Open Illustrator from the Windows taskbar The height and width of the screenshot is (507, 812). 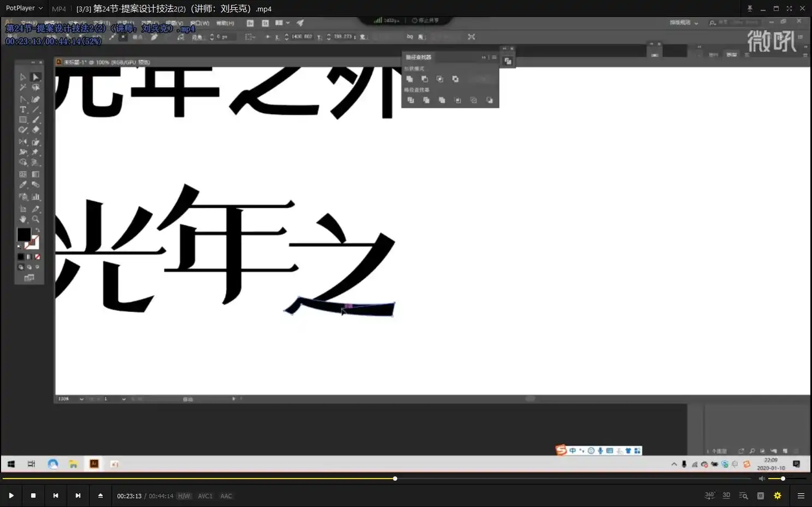(94, 463)
